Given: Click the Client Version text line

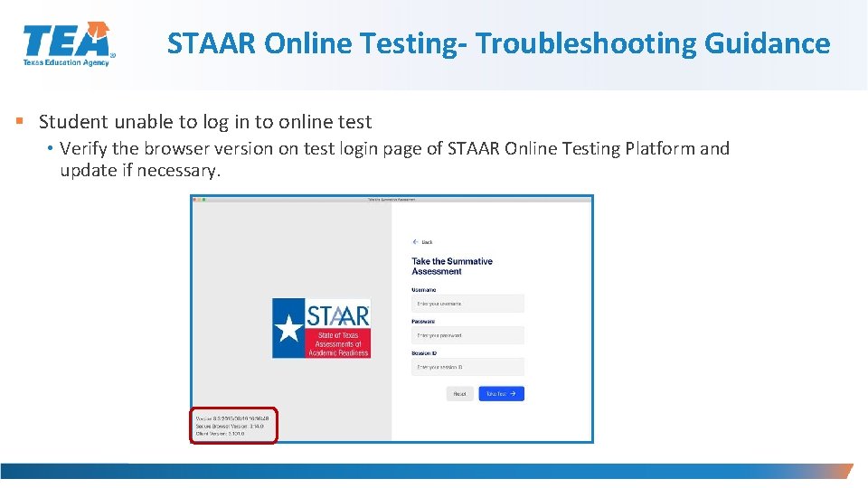Looking at the screenshot, I should [x=221, y=434].
